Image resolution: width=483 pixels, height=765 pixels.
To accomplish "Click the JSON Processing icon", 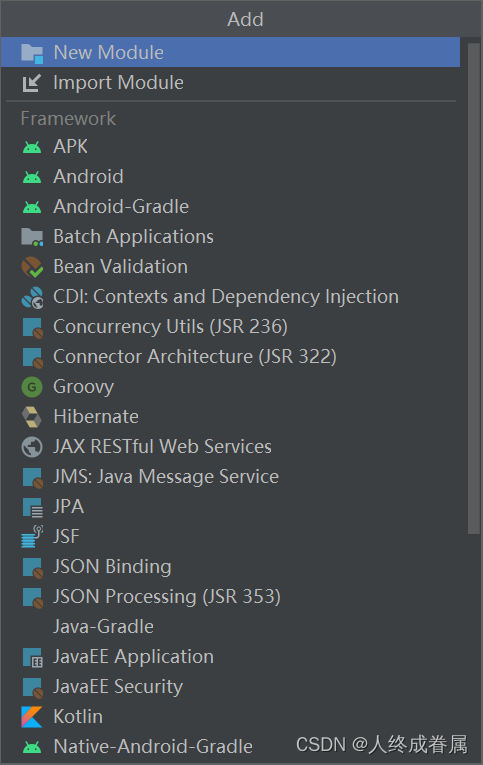I will point(33,597).
